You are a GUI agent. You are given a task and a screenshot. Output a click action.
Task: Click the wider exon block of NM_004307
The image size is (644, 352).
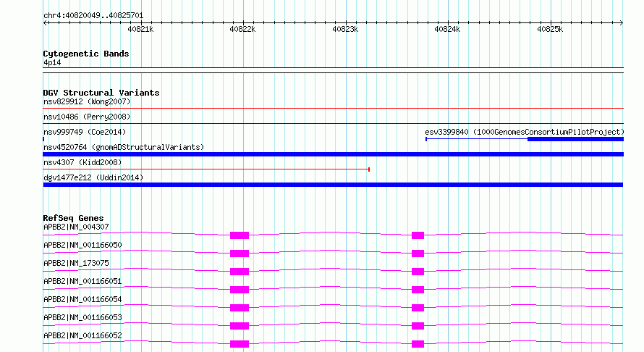point(240,235)
